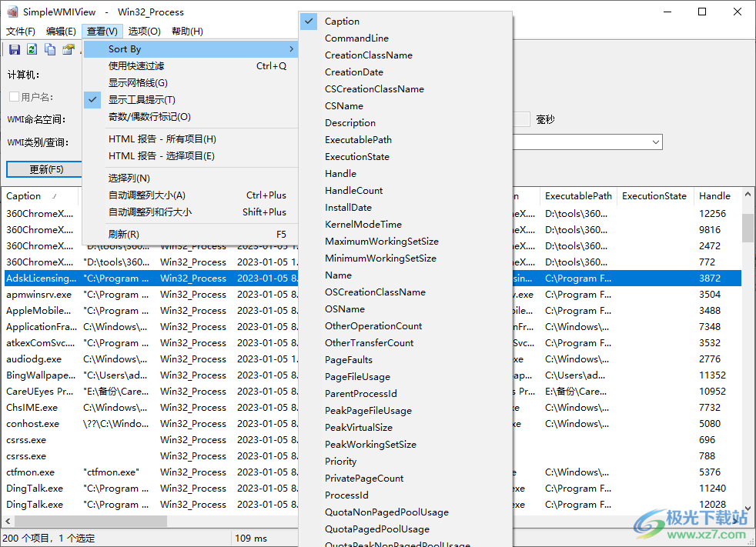Image resolution: width=756 pixels, height=547 pixels.
Task: Click the Copy toolbar icon
Action: pos(49,48)
